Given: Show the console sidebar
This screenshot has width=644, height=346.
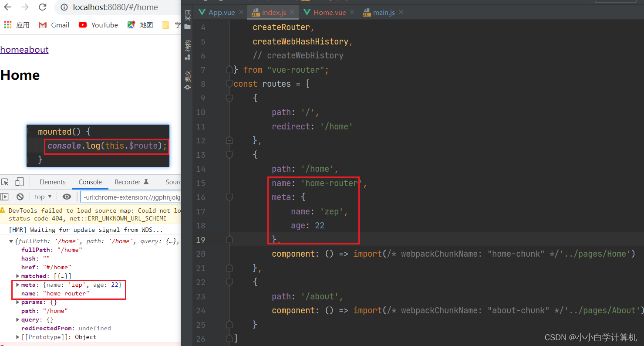Looking at the screenshot, I should point(4,197).
